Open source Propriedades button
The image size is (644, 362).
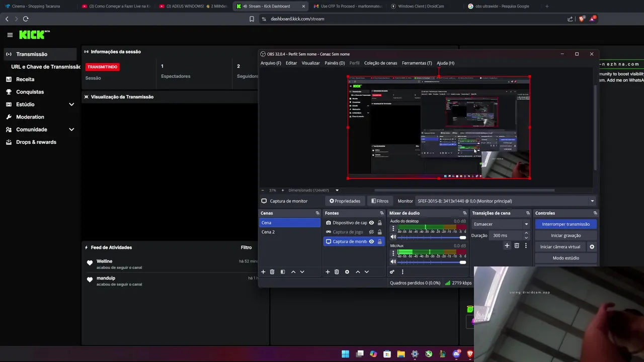point(345,201)
